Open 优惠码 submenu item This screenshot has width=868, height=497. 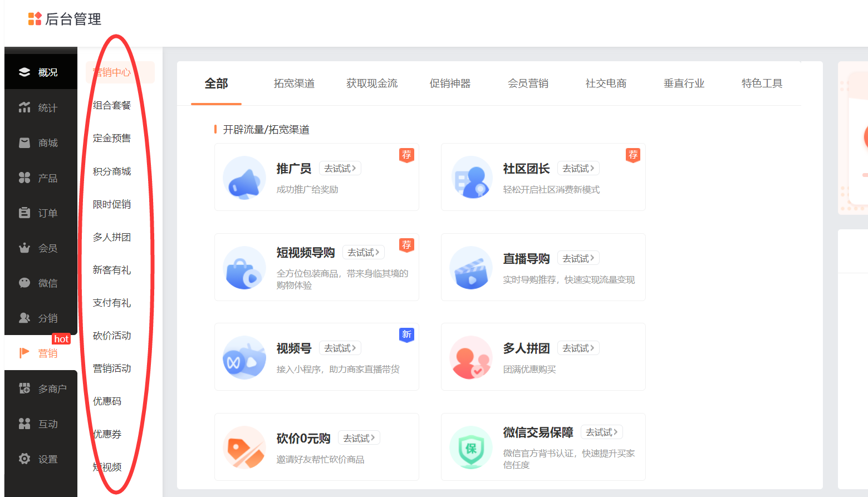tap(107, 401)
